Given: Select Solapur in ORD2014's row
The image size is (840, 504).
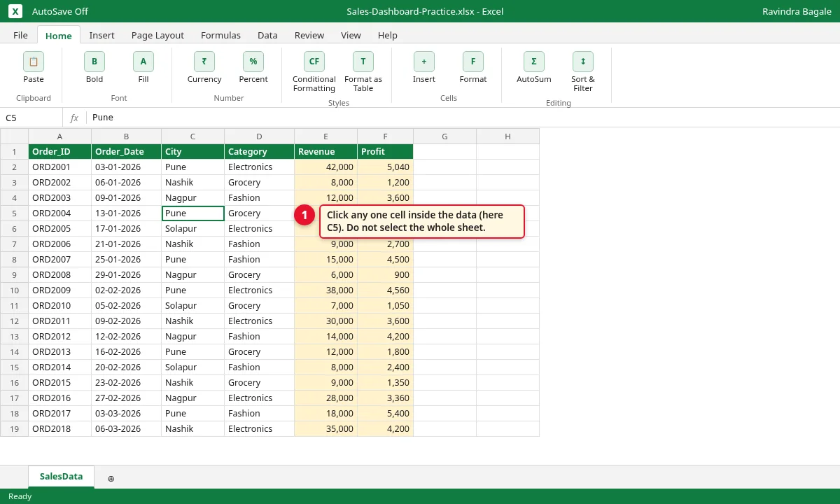Looking at the screenshot, I should click(x=193, y=367).
